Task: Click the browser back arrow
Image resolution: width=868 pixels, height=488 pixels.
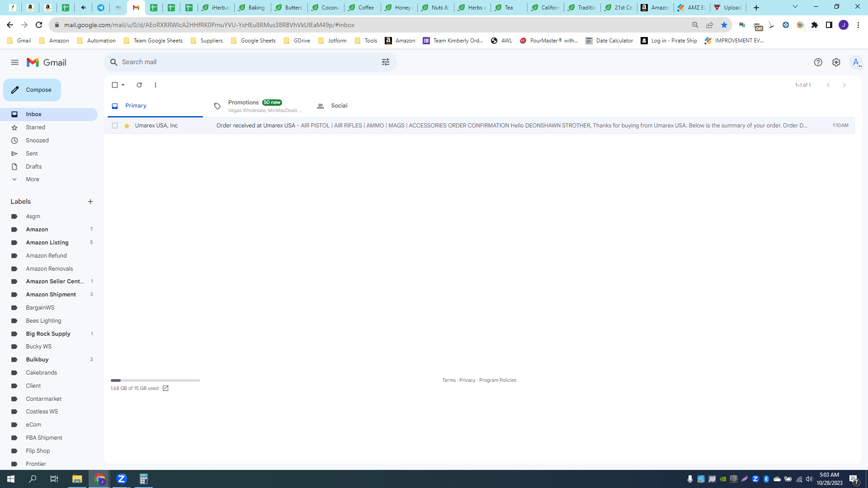Action: coord(10,25)
